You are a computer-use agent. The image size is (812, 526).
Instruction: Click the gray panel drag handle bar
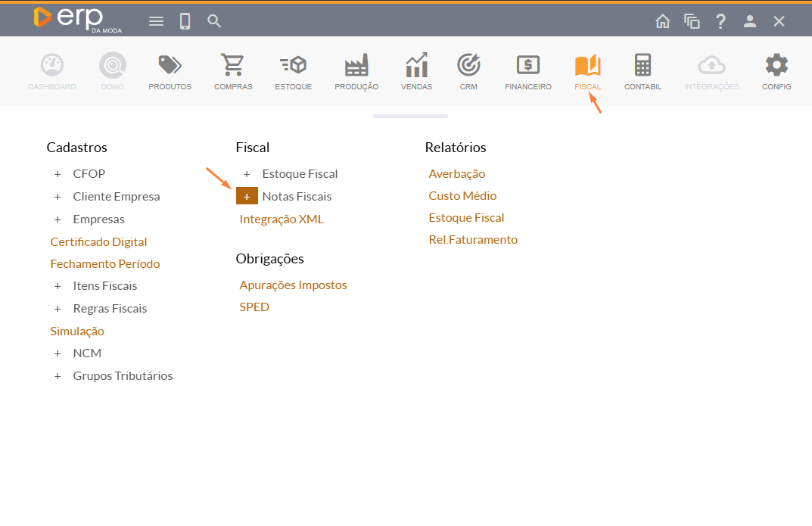(x=409, y=116)
